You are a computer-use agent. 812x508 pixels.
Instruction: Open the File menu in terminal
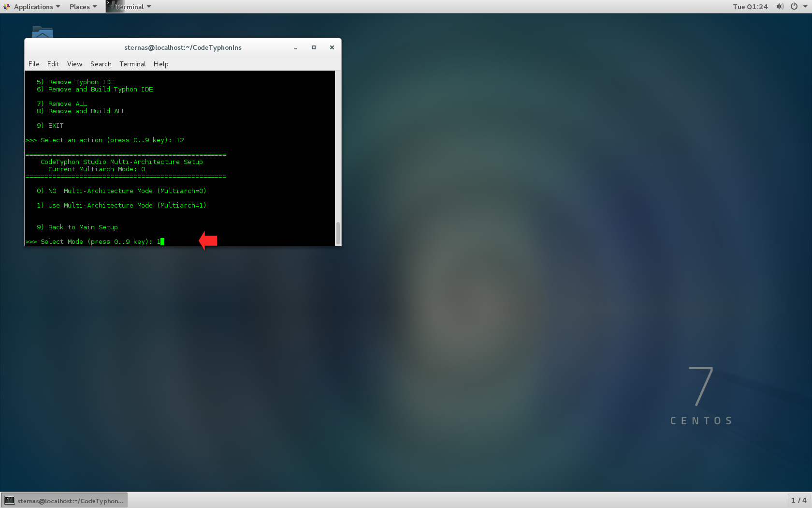(x=34, y=64)
